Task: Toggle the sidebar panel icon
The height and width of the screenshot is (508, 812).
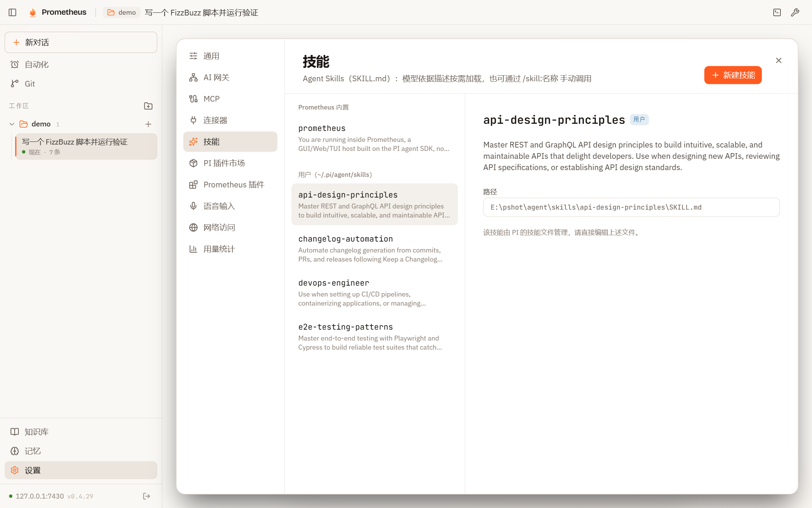Action: click(x=12, y=12)
